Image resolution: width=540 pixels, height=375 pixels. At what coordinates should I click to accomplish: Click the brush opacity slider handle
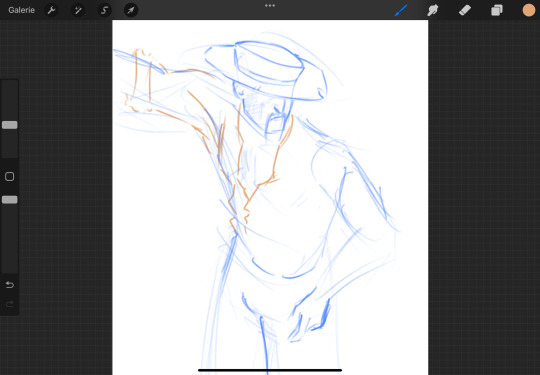coord(10,200)
